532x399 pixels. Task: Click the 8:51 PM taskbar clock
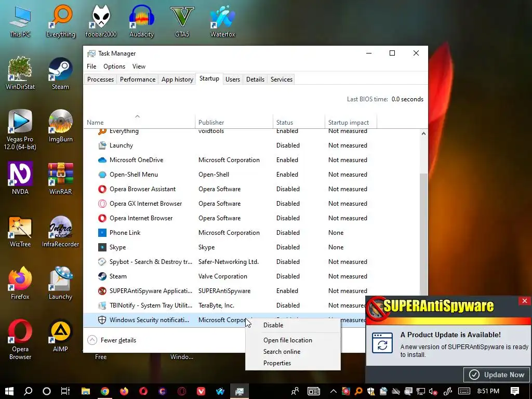click(488, 391)
